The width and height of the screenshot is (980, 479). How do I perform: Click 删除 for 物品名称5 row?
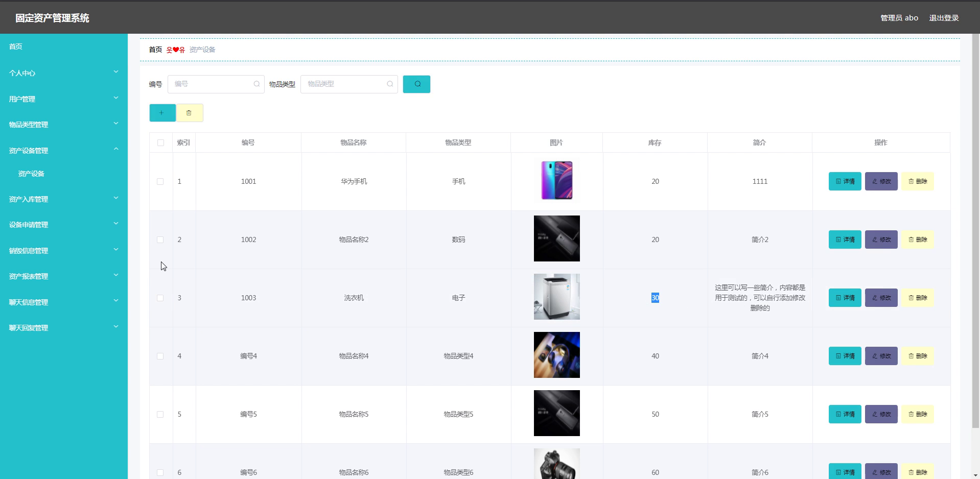[917, 414]
